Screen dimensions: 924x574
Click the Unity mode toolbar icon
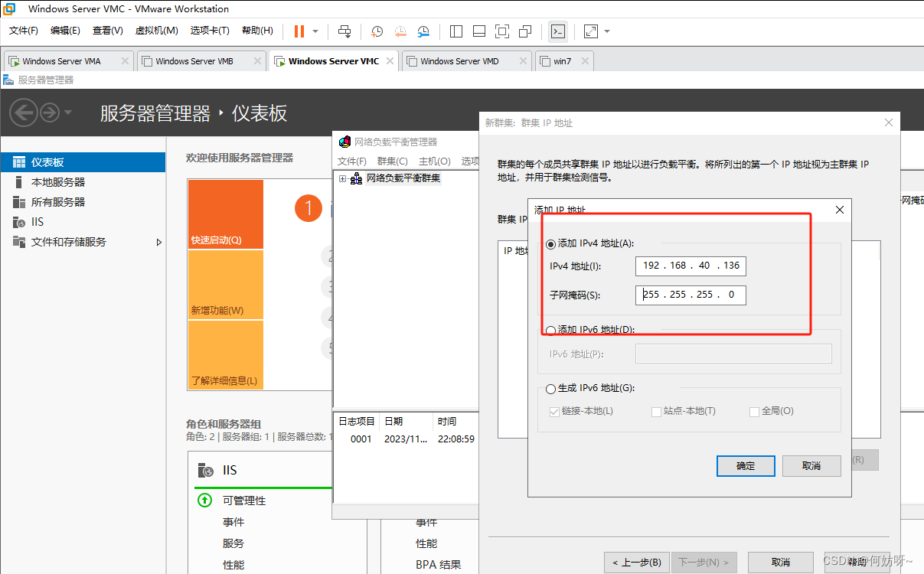click(x=525, y=31)
